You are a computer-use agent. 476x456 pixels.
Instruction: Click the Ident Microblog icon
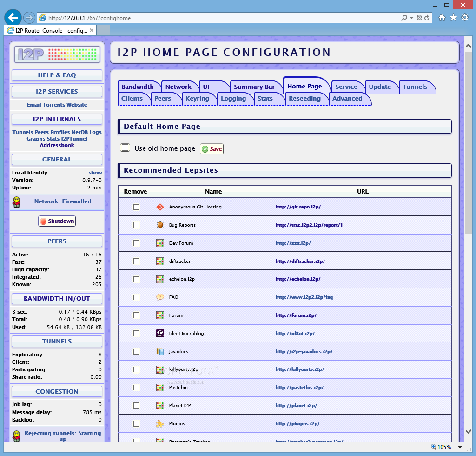(160, 333)
